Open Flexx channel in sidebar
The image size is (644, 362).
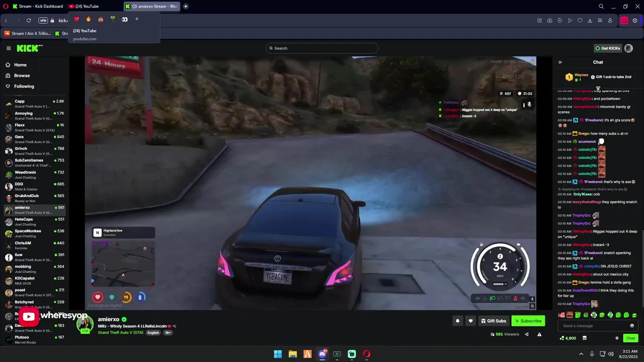tap(35, 127)
